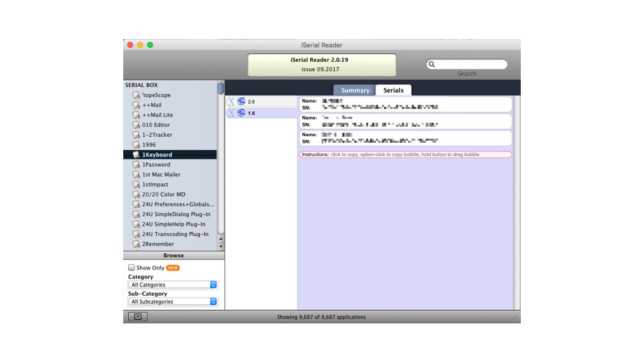Viewport: 644px width, 362px height.
Task: Select 24U Transcoding Plug-In in the list
Action: pos(170,234)
